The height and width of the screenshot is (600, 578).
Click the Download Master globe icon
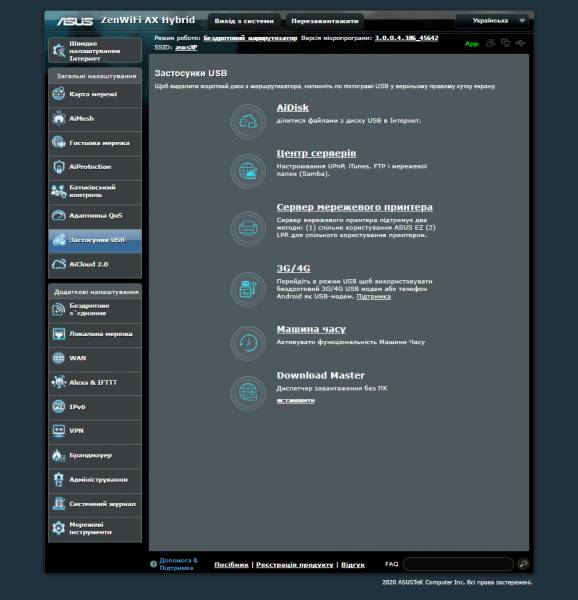[248, 393]
